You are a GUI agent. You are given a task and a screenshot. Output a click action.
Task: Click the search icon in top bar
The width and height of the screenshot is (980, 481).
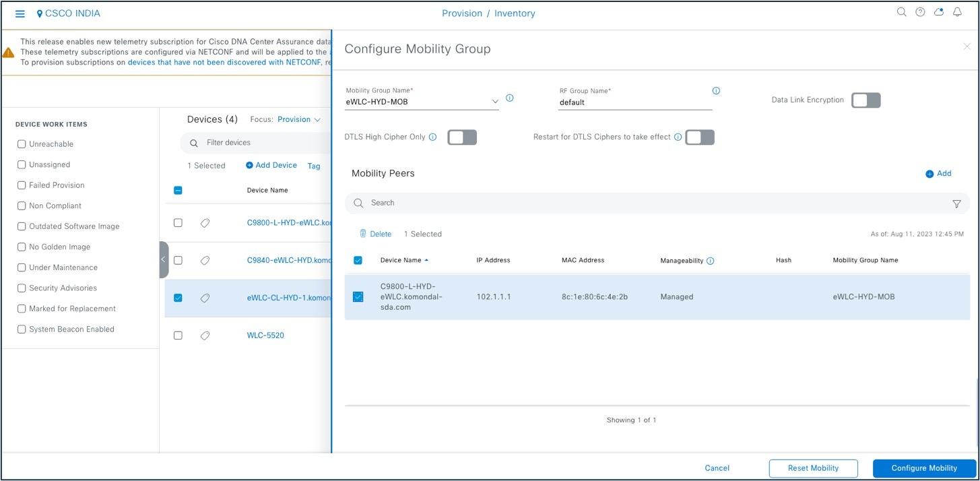(x=901, y=11)
